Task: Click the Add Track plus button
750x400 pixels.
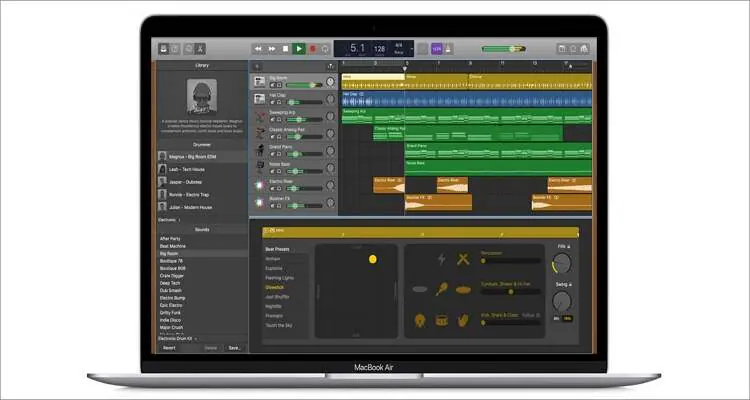Action: 257,67
